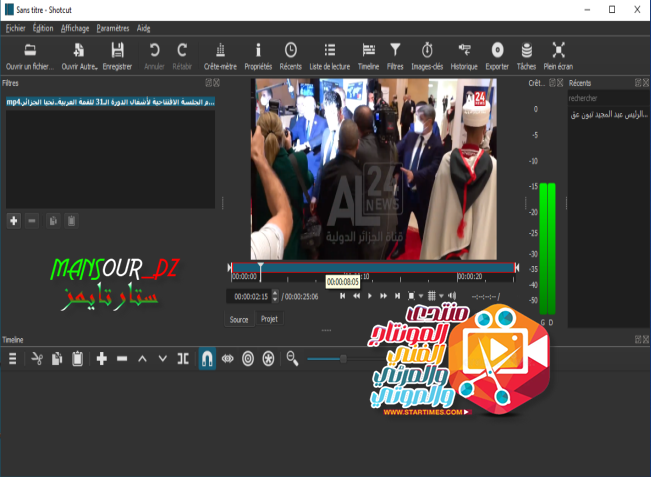Screen dimensions: 651x477
Task: Undock the Récents panel
Action: [x=638, y=83]
